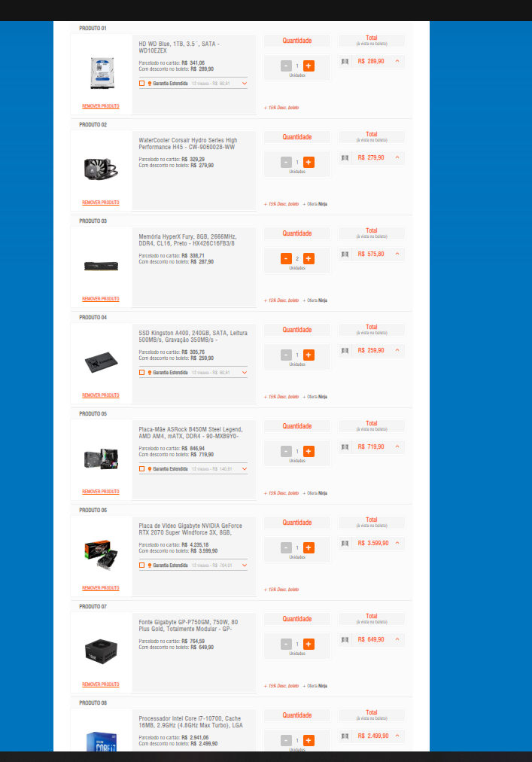The image size is (532, 762).
Task: Remove product HD WD Blue from cart
Action: coord(101,106)
